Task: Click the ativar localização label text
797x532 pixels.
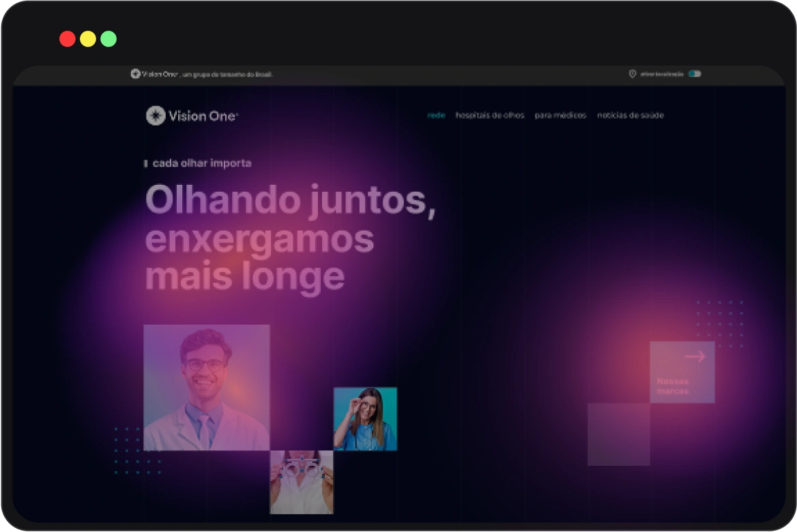Action: click(x=662, y=74)
